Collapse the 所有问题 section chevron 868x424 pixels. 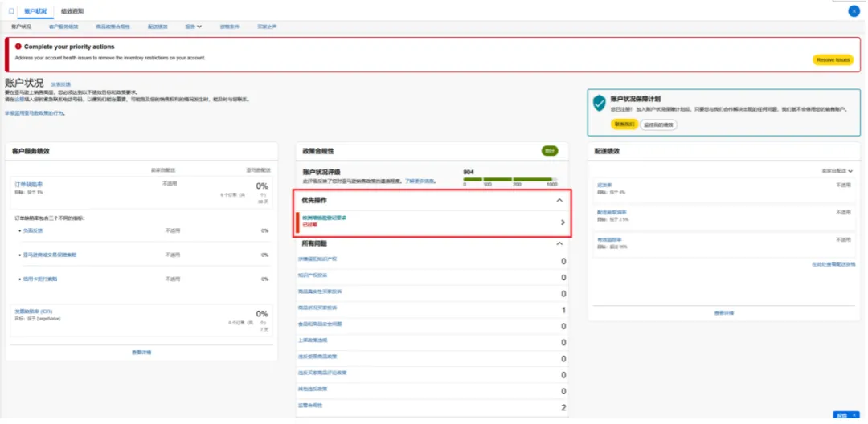tap(559, 243)
